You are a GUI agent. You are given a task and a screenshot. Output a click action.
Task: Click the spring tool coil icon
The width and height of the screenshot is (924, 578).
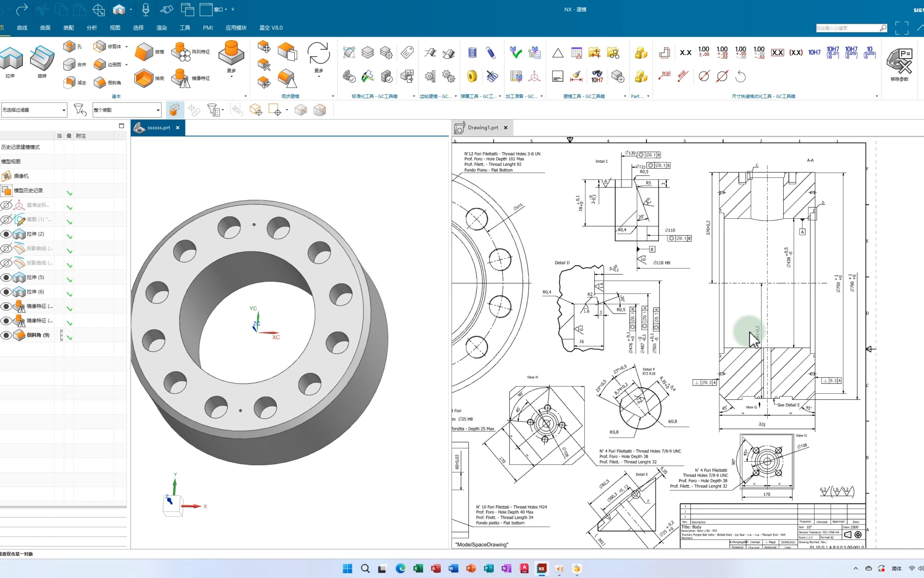tap(472, 52)
